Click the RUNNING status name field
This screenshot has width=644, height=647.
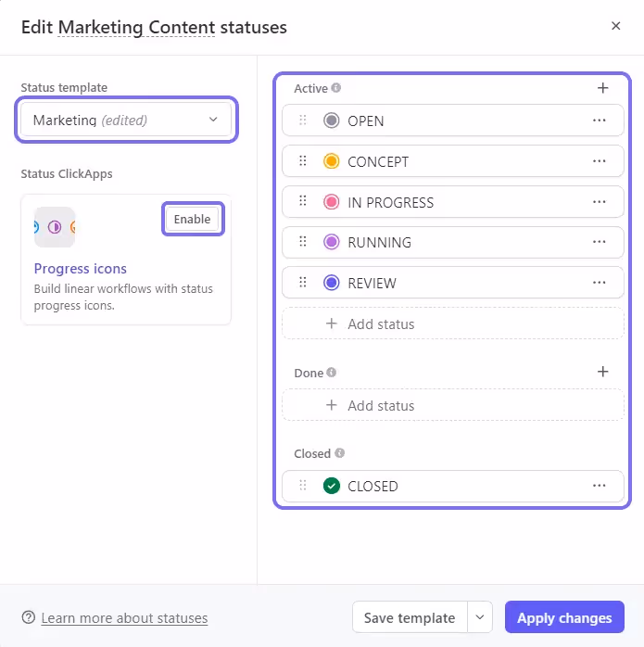[379, 243]
